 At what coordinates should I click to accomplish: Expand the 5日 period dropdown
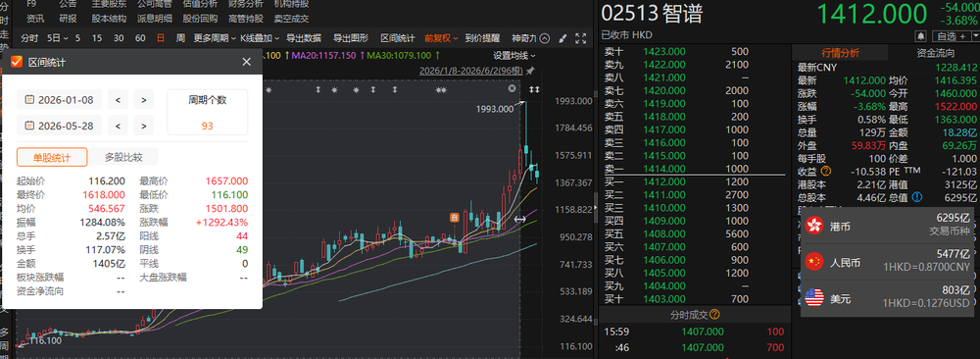point(58,38)
